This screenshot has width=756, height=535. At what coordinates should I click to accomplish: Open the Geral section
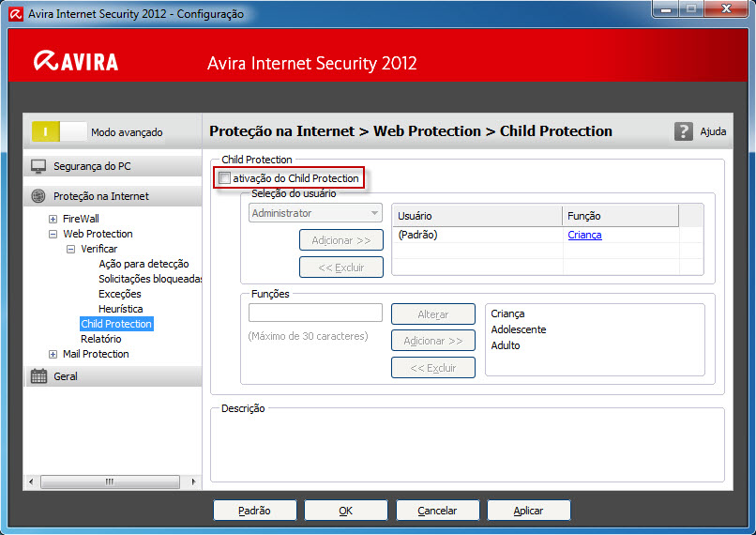coord(113,376)
